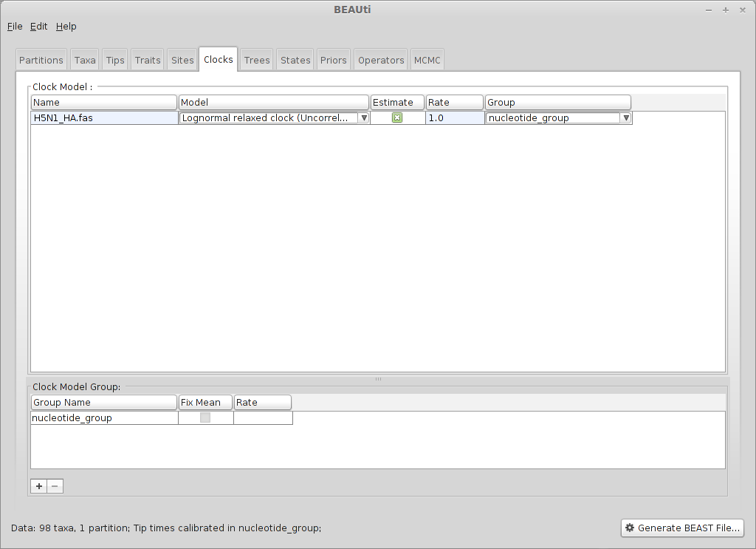Click the split pane divider handle
Viewport: 756px width, 549px height.
click(x=378, y=379)
